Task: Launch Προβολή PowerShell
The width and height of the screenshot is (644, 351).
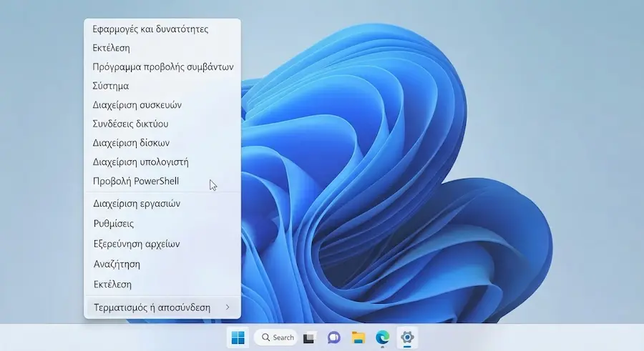Action: click(x=162, y=181)
